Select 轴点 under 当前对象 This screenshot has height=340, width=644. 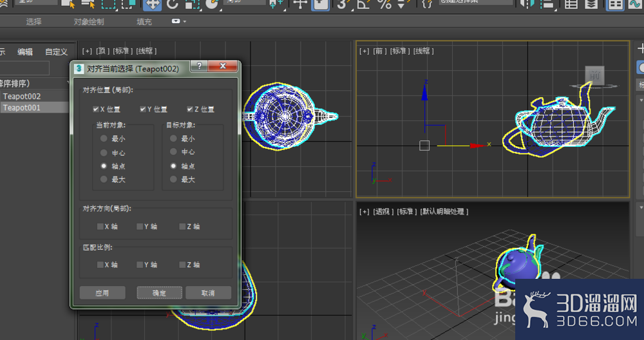[x=104, y=166]
